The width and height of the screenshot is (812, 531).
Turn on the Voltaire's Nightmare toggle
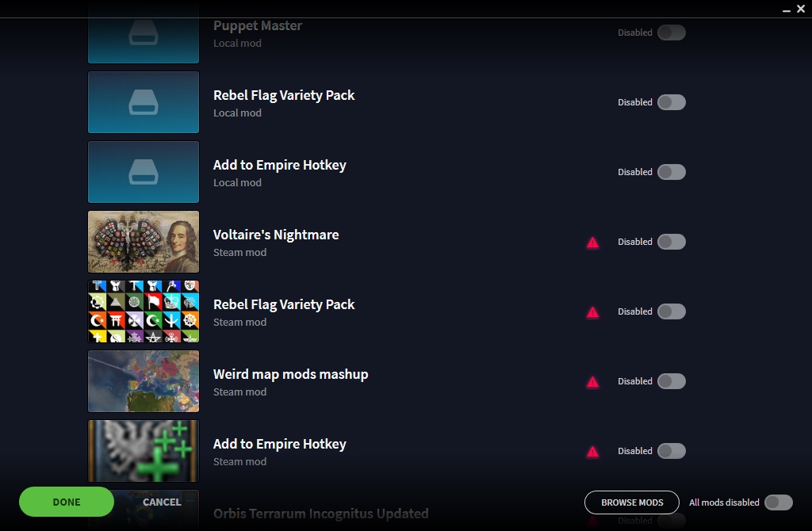672,242
